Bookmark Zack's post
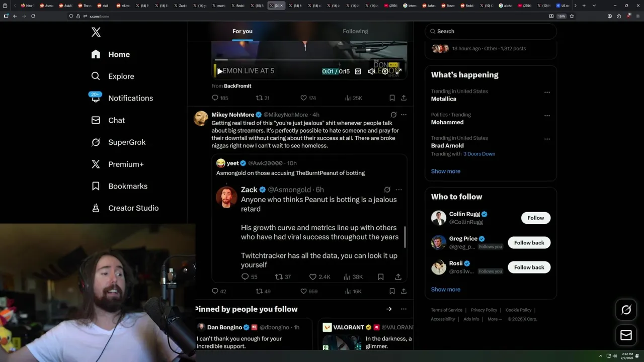 [x=381, y=277]
